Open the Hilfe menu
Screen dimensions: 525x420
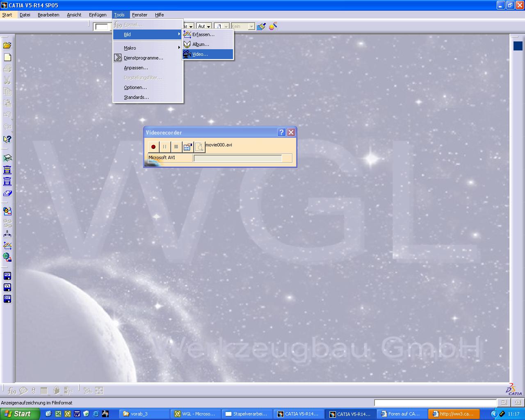[160, 15]
